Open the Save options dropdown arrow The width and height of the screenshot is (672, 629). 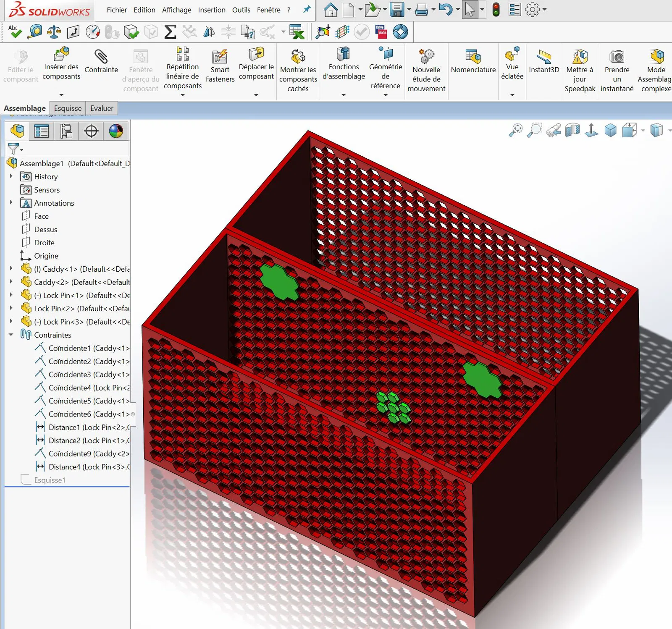pyautogui.click(x=409, y=10)
